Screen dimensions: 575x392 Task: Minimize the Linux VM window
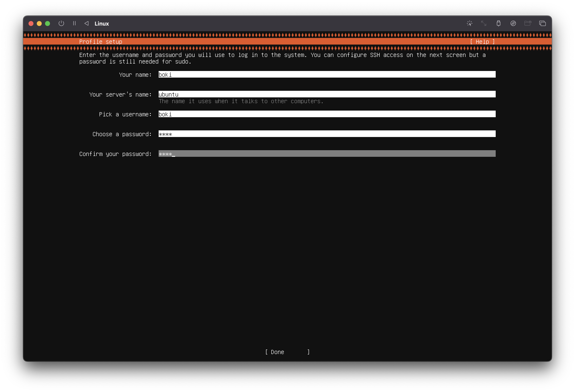click(x=39, y=24)
